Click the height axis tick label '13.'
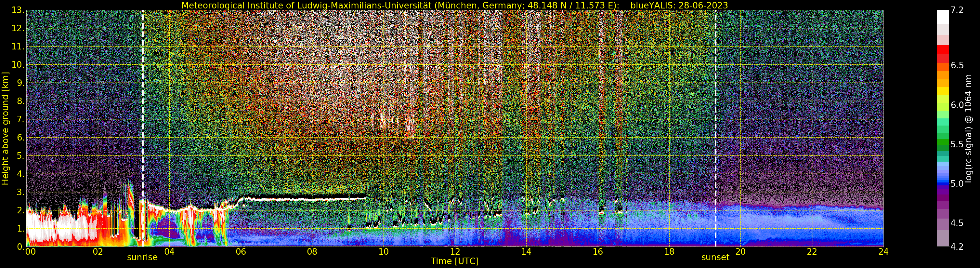Screen dimensions: 980x268 coord(18,10)
